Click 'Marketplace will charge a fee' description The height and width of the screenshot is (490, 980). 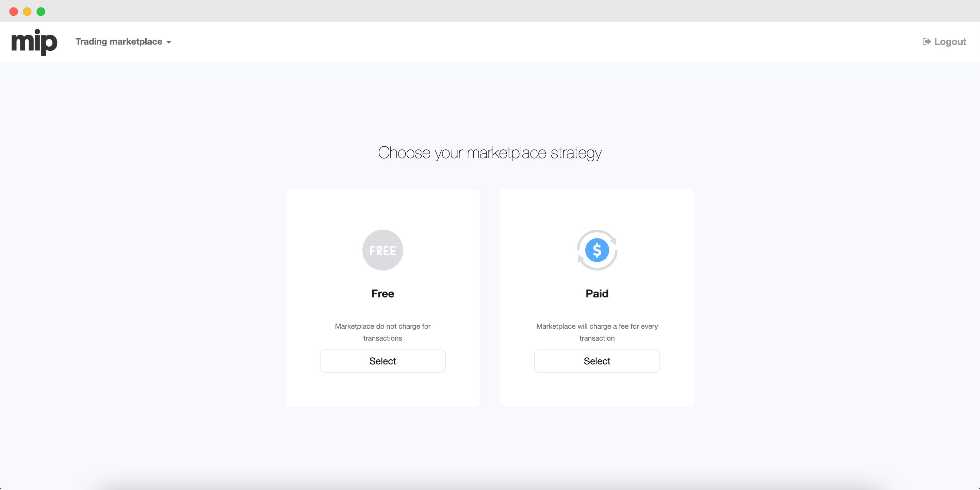[x=597, y=332]
